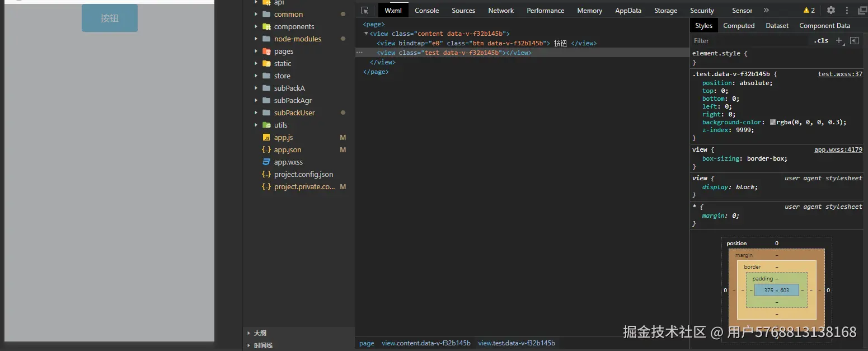This screenshot has height=351, width=868.
Task: Click the undock DevTools window icon
Action: [862, 10]
